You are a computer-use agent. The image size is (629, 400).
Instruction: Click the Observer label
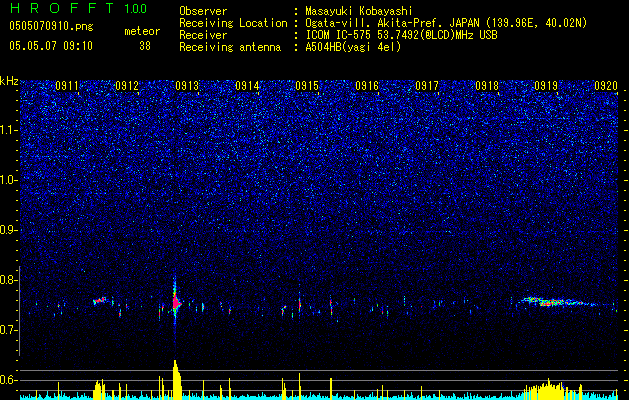click(x=203, y=11)
